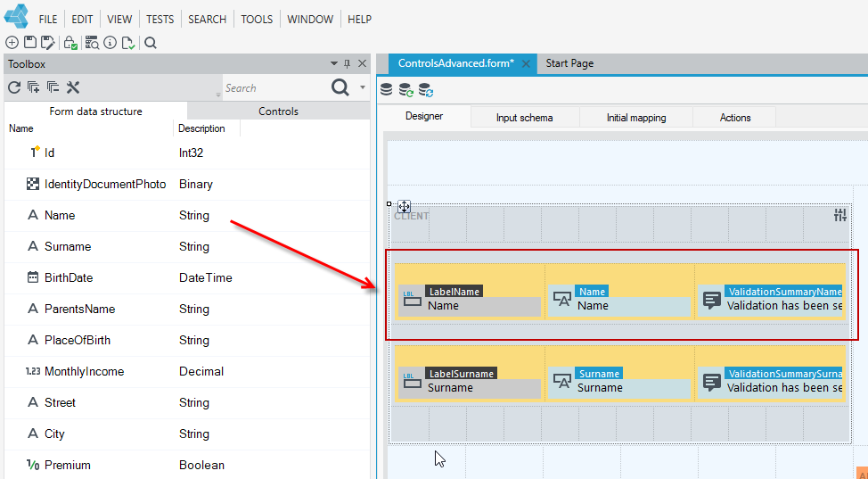Select the Name text input control icon
Viewport: 868px width, 479px height.
(562, 300)
